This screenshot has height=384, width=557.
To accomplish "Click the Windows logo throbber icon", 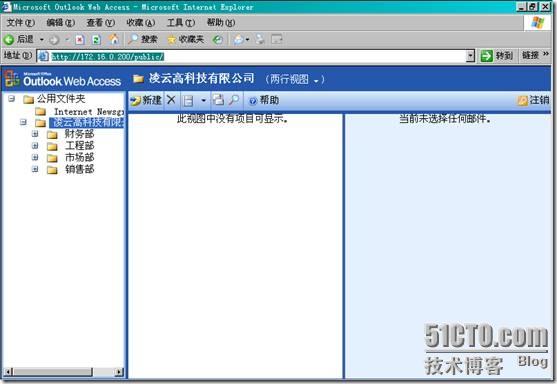I will pos(537,23).
